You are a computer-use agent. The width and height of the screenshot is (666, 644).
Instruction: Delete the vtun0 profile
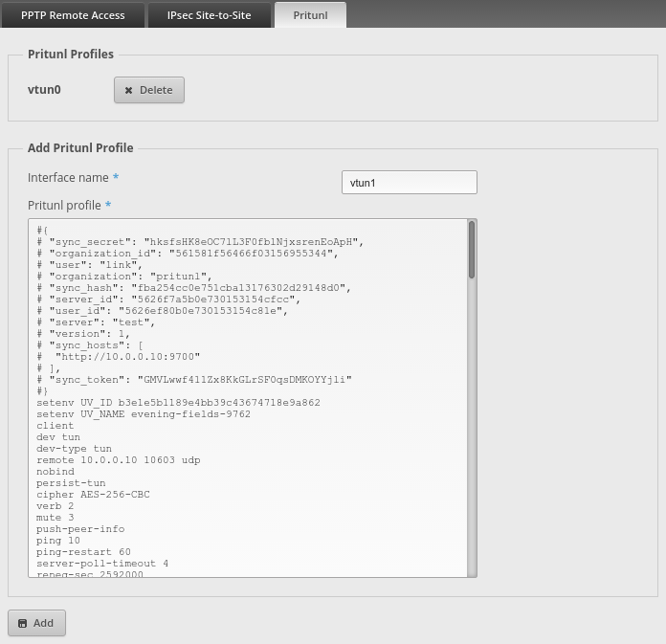coord(149,90)
